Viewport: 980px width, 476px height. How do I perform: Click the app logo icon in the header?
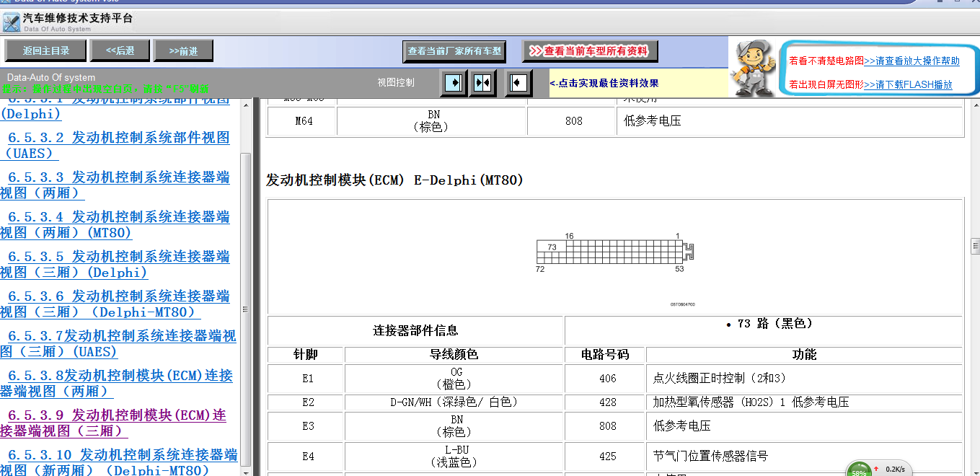coord(11,22)
